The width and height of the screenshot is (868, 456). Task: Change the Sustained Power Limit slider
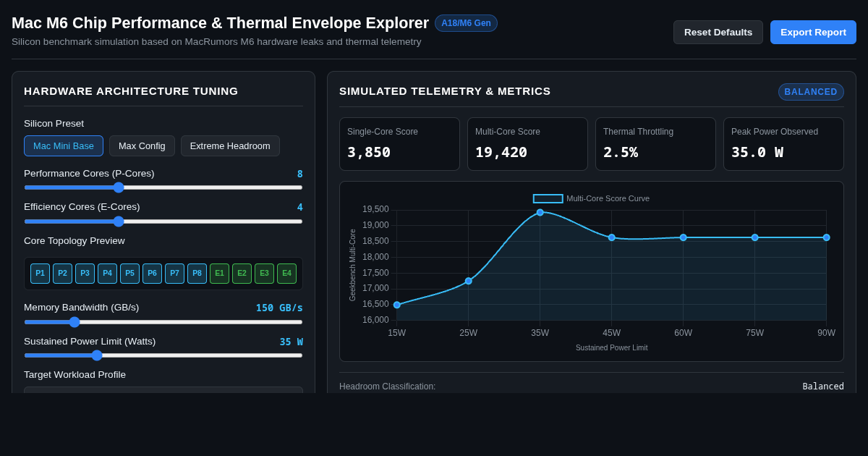click(163, 355)
